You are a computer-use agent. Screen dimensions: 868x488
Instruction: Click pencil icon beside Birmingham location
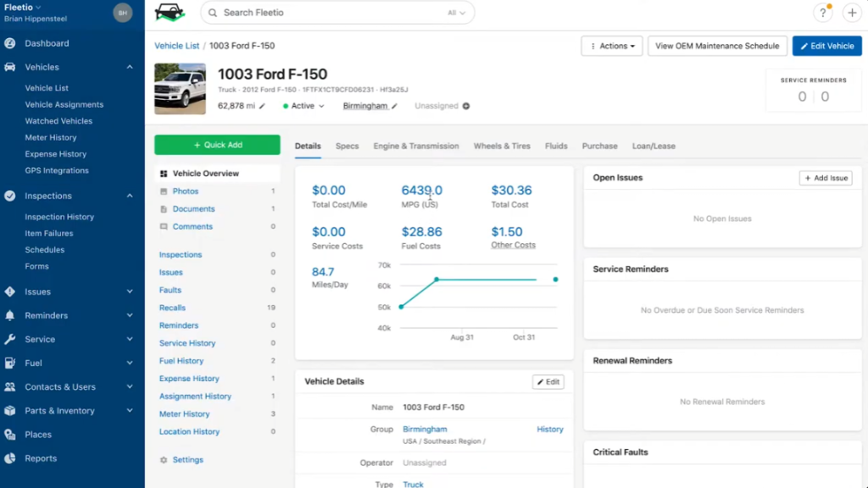[x=394, y=107]
